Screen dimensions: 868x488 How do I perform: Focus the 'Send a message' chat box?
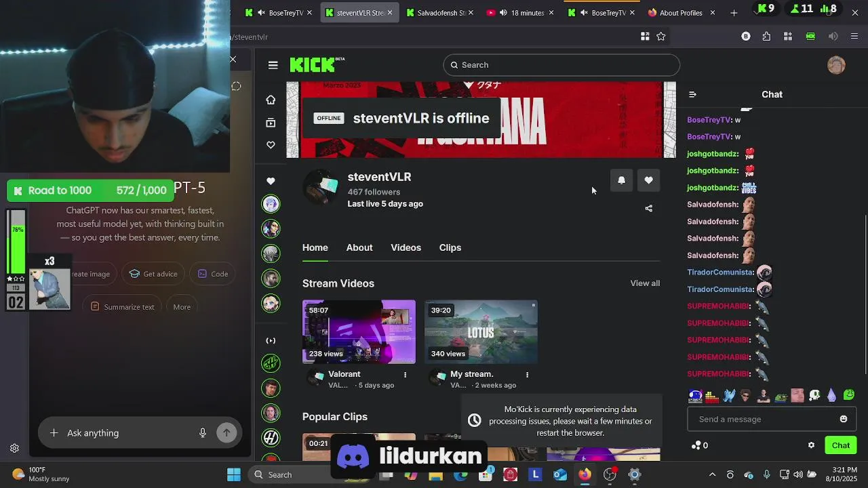(x=772, y=419)
